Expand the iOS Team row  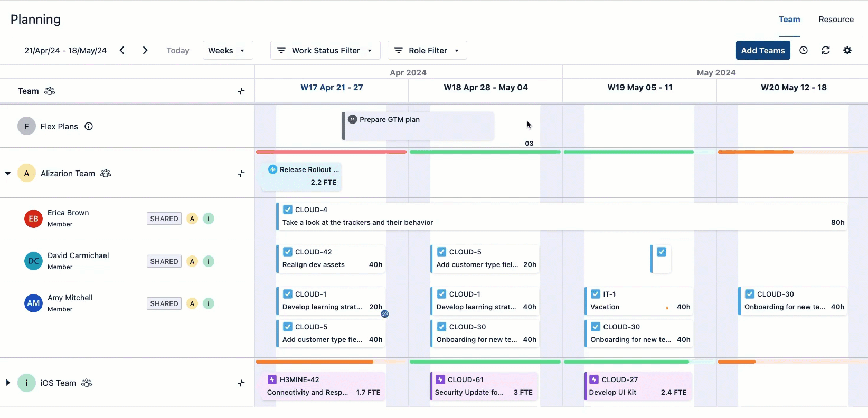(8, 383)
